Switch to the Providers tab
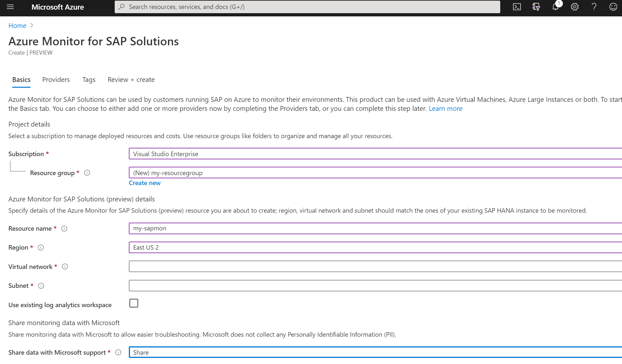 tap(56, 80)
